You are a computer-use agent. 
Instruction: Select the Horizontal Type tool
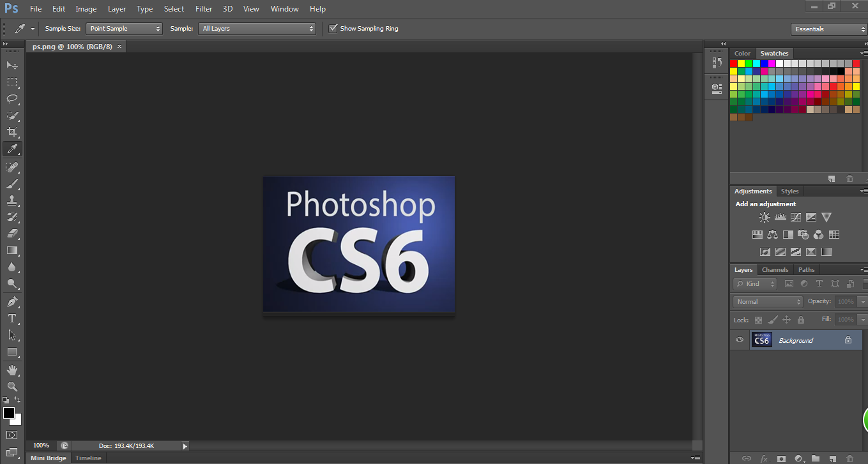point(12,318)
